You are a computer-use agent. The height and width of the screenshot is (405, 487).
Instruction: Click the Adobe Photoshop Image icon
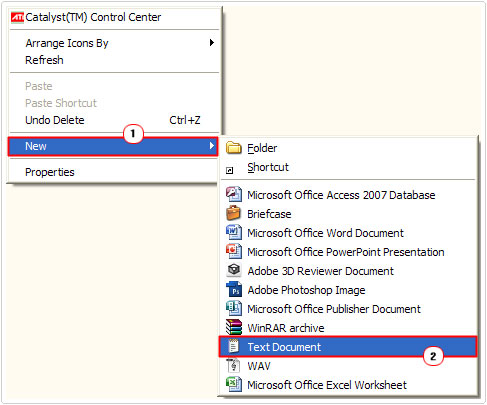point(234,289)
